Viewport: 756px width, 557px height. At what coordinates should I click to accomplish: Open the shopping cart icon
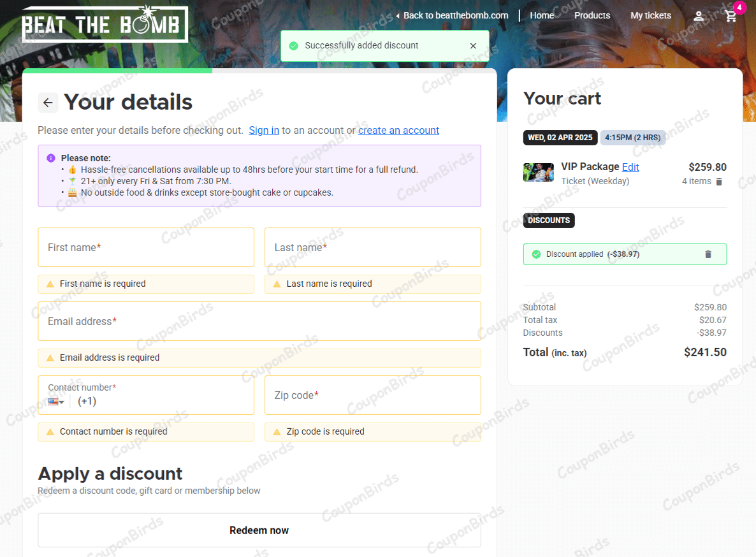tap(731, 15)
